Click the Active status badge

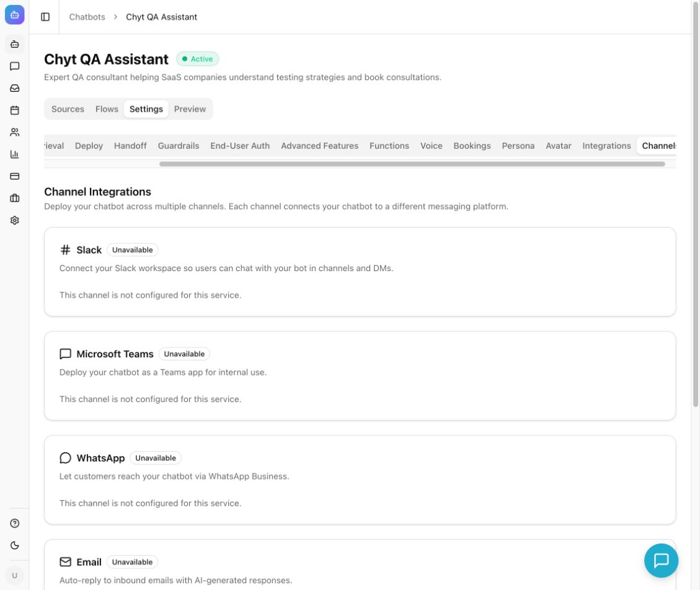(x=197, y=59)
